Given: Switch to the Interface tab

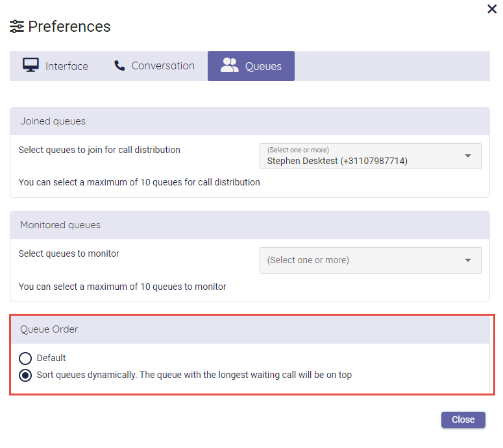Looking at the screenshot, I should [x=66, y=66].
